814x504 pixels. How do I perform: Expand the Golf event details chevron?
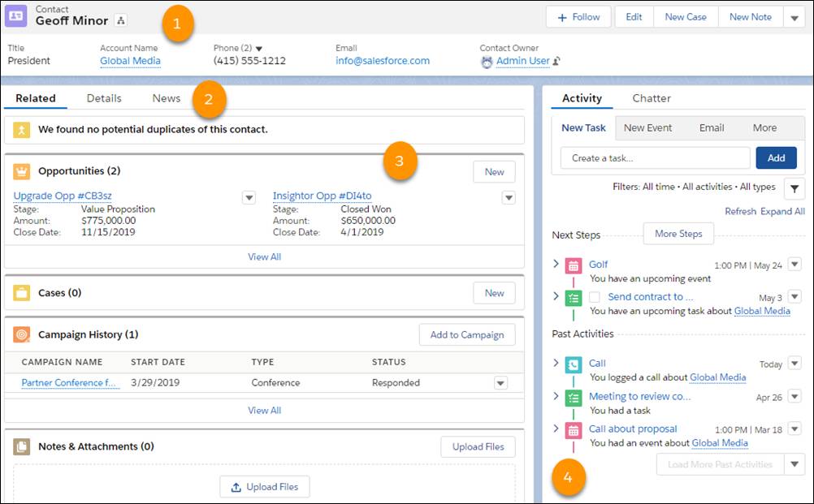[556, 264]
